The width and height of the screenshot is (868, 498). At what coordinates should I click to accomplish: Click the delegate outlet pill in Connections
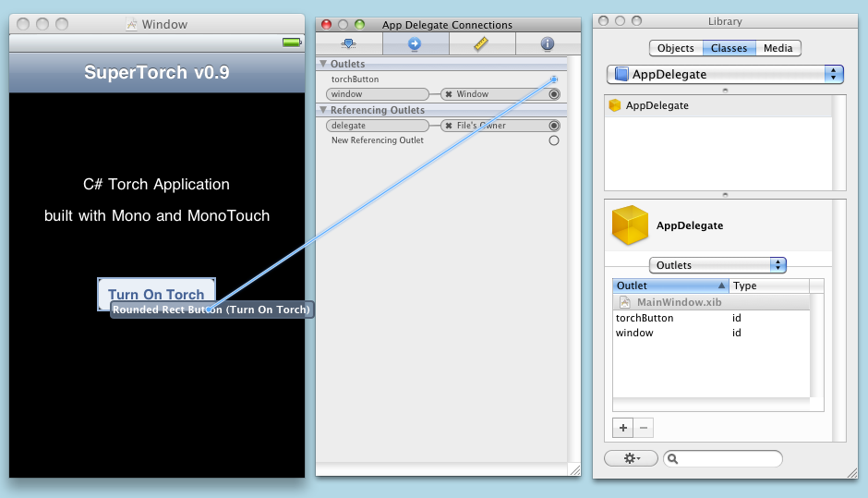(x=378, y=126)
